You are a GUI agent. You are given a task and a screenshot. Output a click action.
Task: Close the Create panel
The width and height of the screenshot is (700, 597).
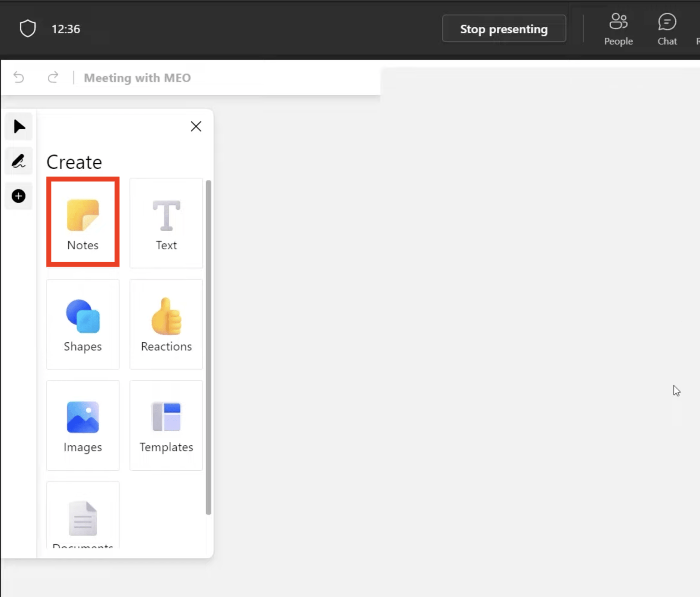click(x=196, y=126)
